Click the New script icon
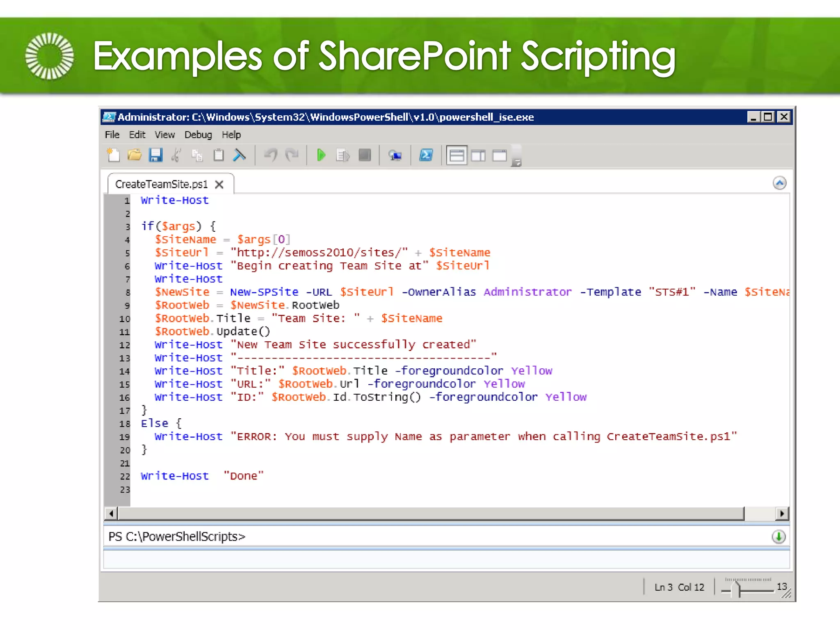This screenshot has width=840, height=630. [x=113, y=155]
